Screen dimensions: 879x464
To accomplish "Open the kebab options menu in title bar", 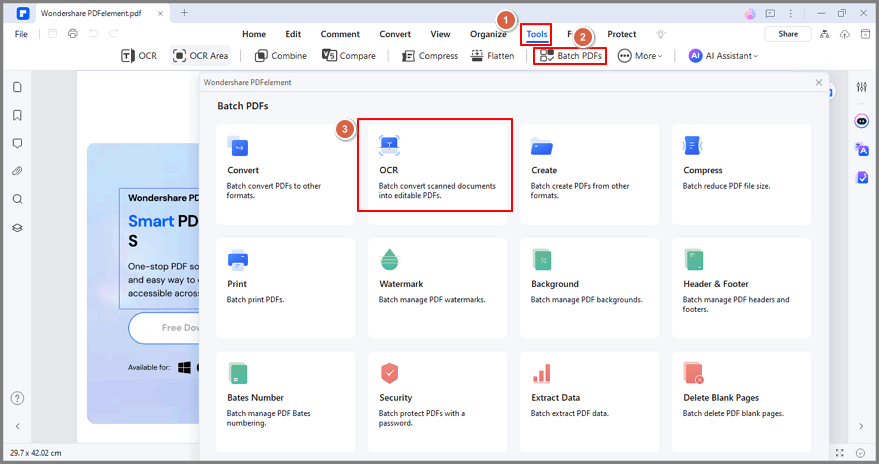I will point(790,13).
